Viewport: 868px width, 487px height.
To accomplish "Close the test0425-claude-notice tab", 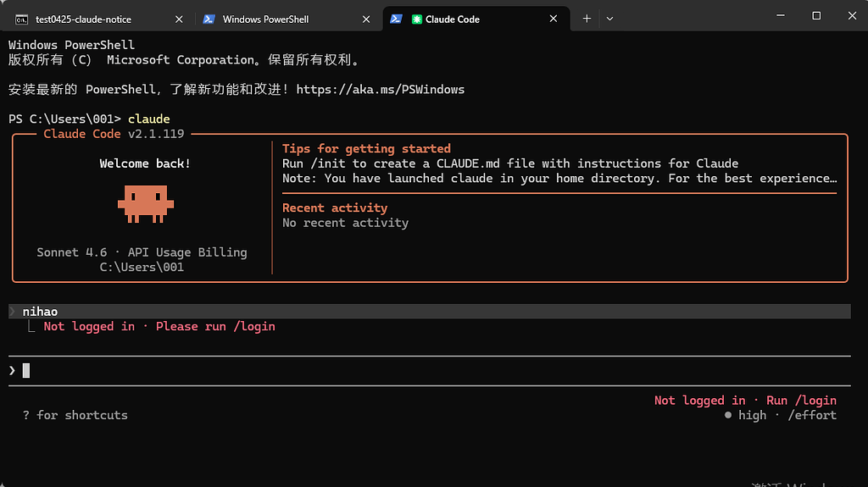I will click(x=179, y=19).
